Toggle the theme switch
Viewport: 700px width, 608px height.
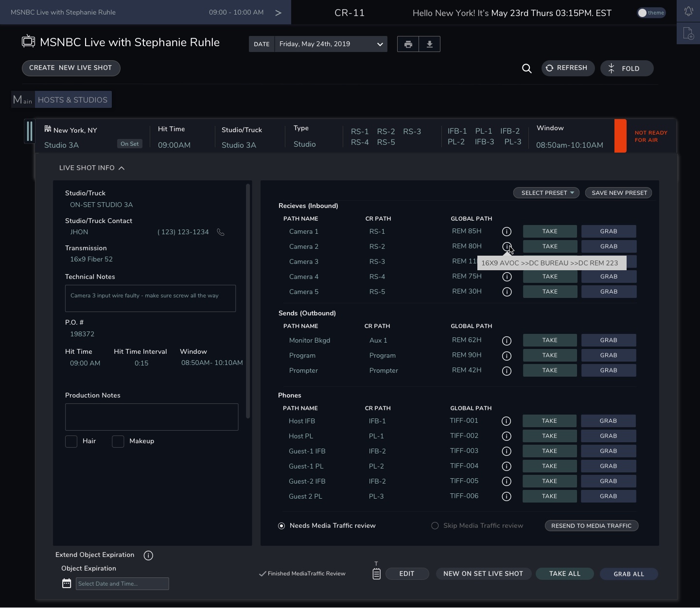tap(651, 13)
